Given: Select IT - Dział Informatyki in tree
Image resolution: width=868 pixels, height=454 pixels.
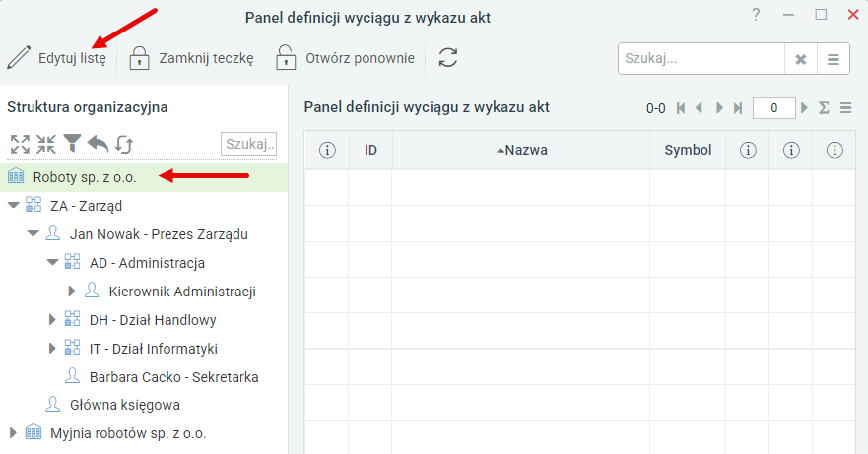Looking at the screenshot, I should click(x=154, y=349).
